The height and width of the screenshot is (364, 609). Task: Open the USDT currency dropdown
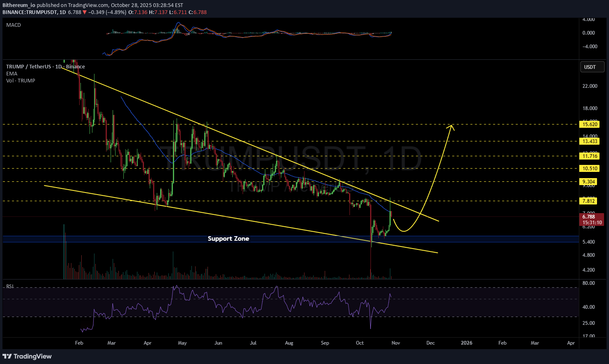592,67
